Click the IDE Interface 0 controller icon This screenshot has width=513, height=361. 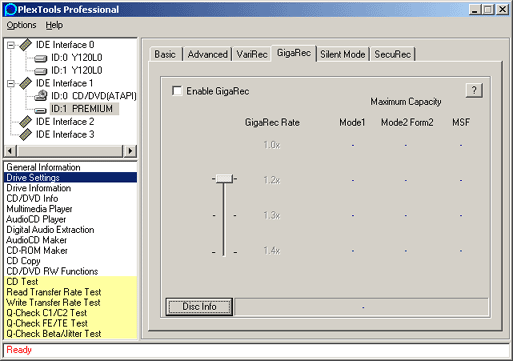tap(25, 45)
